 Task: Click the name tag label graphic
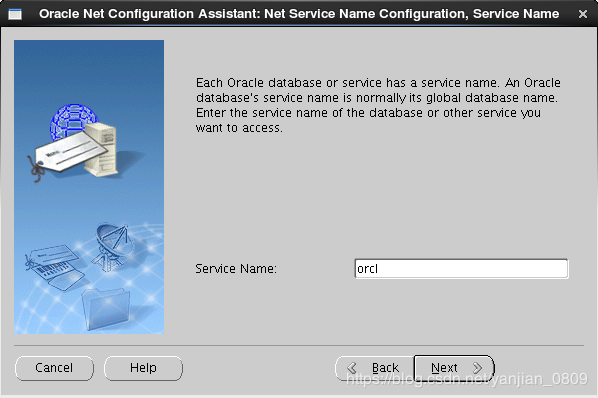coord(69,153)
